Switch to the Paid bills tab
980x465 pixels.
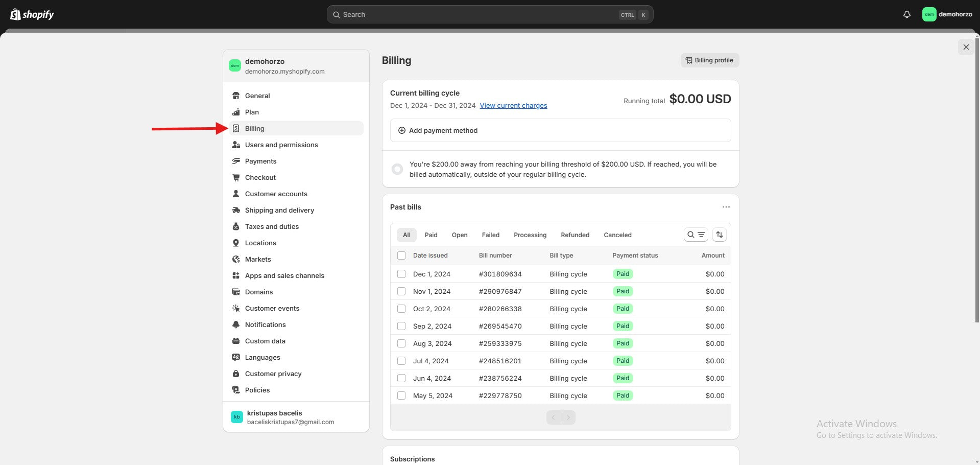[x=431, y=235]
